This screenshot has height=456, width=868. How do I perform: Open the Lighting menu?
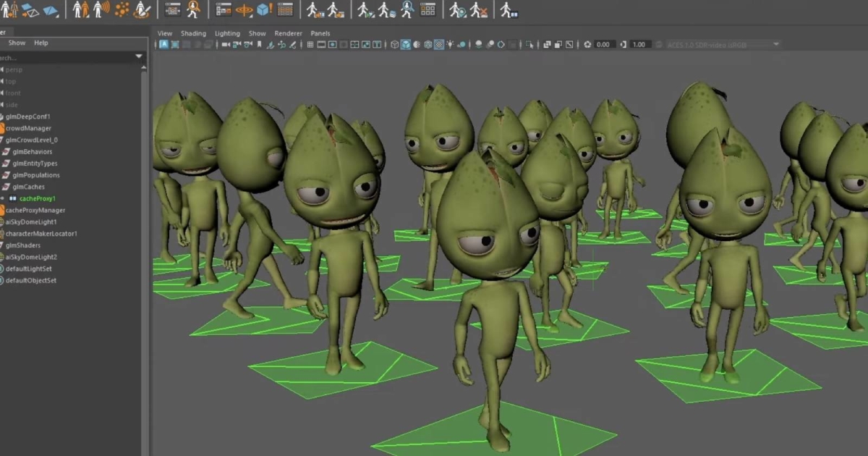(227, 33)
